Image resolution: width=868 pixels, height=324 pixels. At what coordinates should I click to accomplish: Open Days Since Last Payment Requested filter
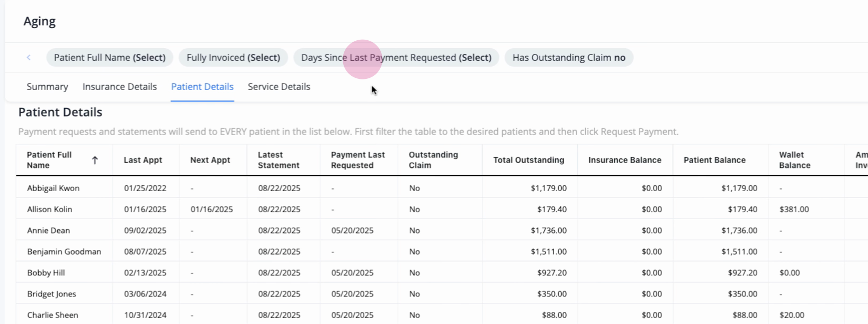pos(396,58)
